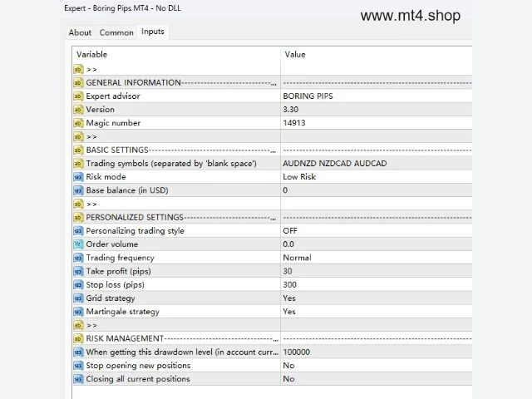Image resolution: width=532 pixels, height=399 pixels.
Task: Select the Magic number variable name
Action: pos(113,123)
